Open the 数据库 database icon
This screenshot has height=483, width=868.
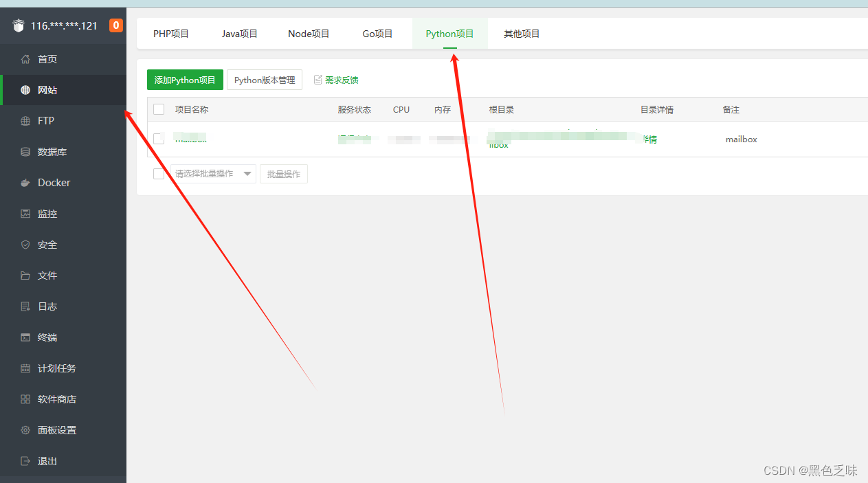coord(25,152)
